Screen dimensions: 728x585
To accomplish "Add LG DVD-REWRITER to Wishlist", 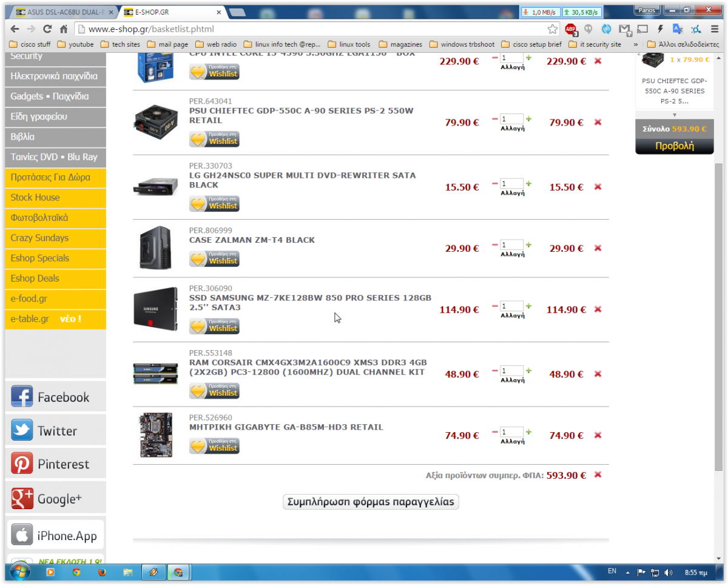I will click(x=214, y=204).
